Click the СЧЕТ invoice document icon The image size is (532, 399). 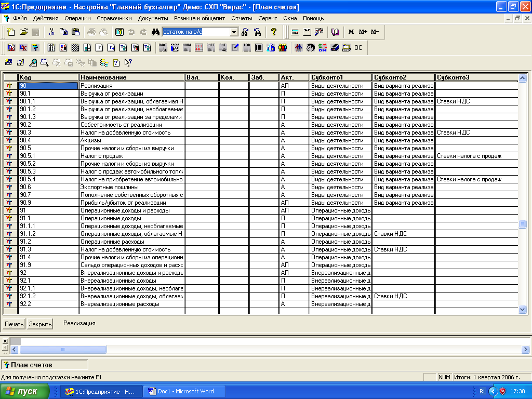point(210,48)
